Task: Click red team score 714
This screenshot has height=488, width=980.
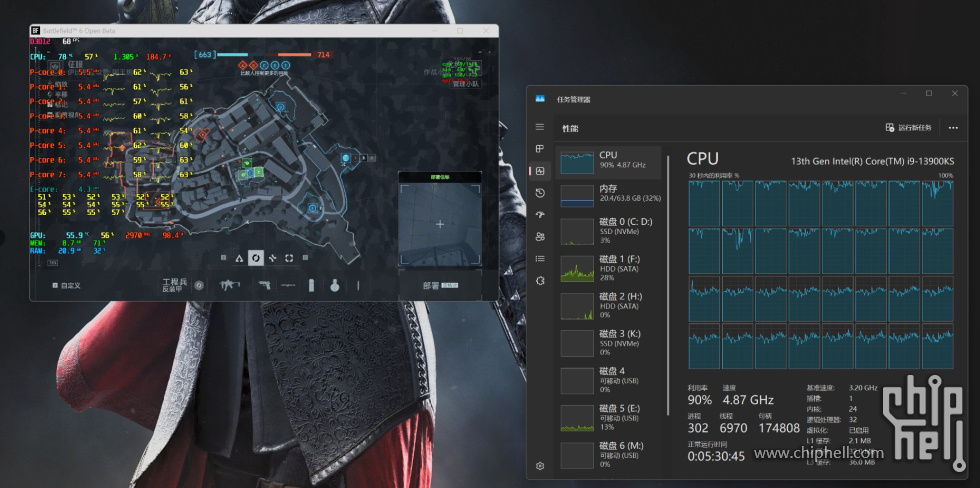Action: [x=323, y=55]
